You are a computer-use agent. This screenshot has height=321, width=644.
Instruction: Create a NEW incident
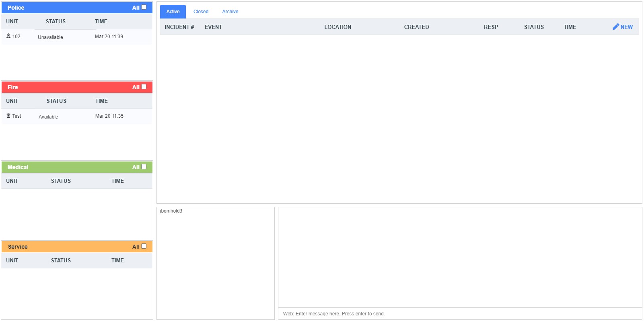pos(626,27)
